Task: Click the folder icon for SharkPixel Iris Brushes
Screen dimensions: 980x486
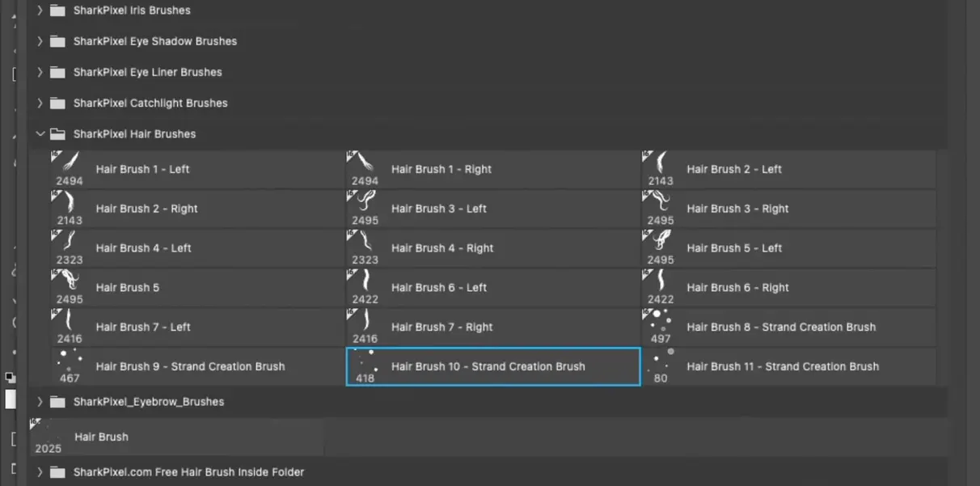Action: [x=57, y=11]
